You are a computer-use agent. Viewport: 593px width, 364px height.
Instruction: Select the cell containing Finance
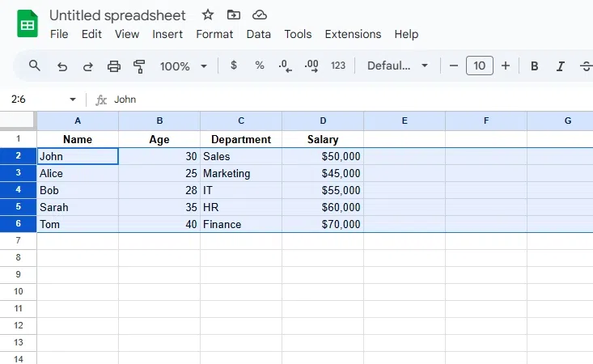pyautogui.click(x=241, y=224)
